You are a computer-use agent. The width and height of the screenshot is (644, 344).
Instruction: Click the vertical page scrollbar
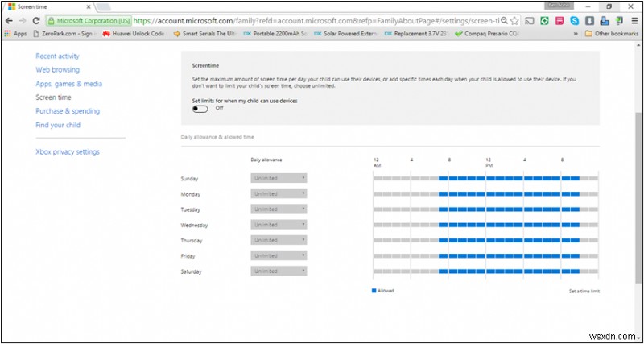pos(638,197)
